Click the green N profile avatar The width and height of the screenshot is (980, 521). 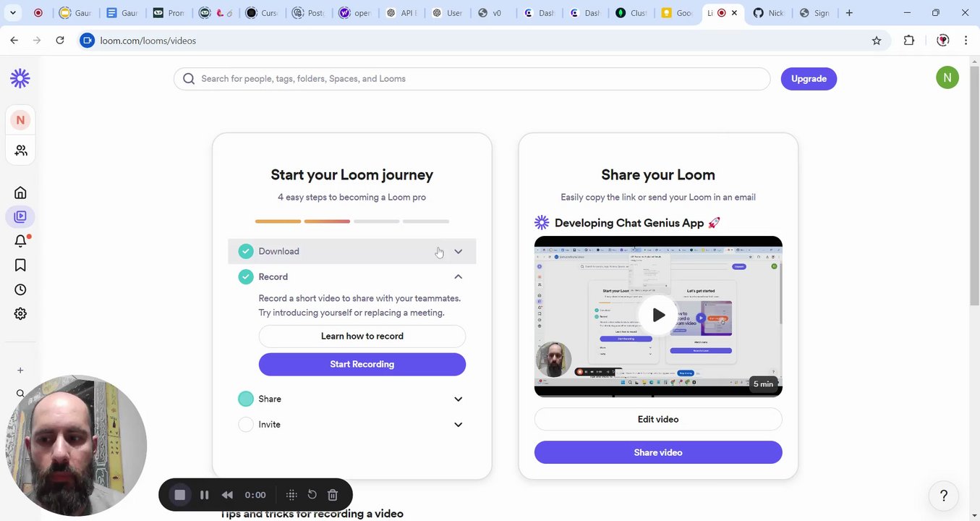point(947,77)
